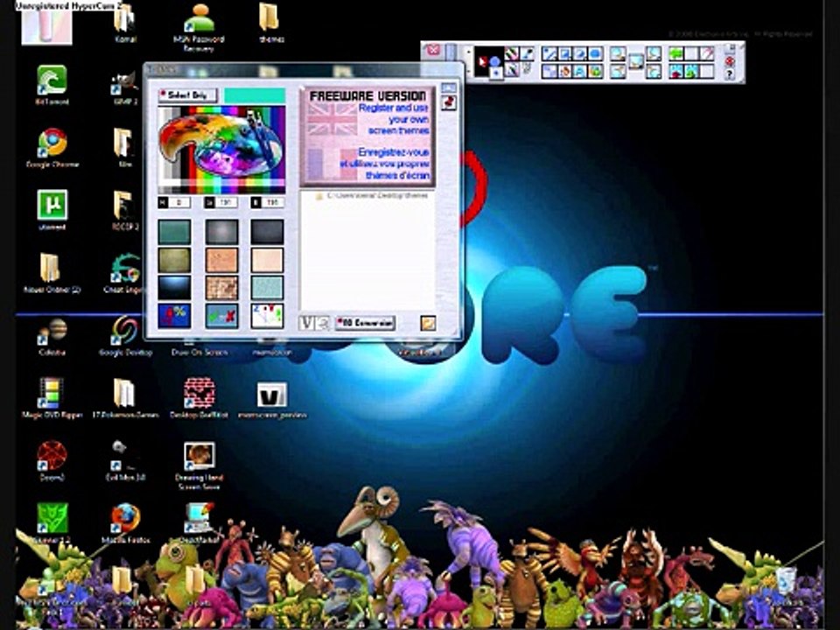The height and width of the screenshot is (630, 840).
Task: Click the red pushpin icon in dialog
Action: [448, 102]
